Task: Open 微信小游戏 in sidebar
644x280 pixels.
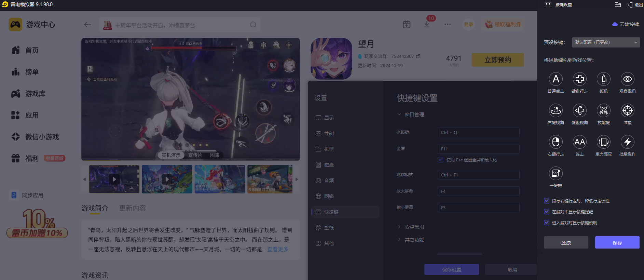Action: coord(35,137)
